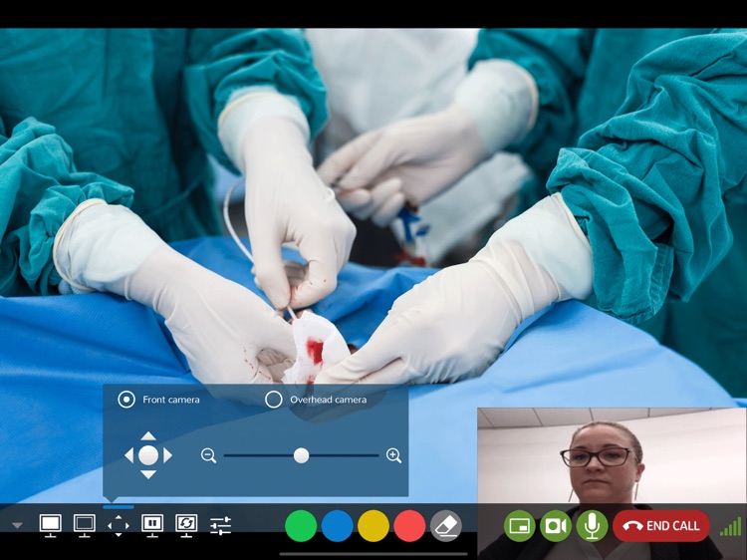The width and height of the screenshot is (747, 560).
Task: Pan camera left with the left arrow
Action: pyautogui.click(x=128, y=455)
